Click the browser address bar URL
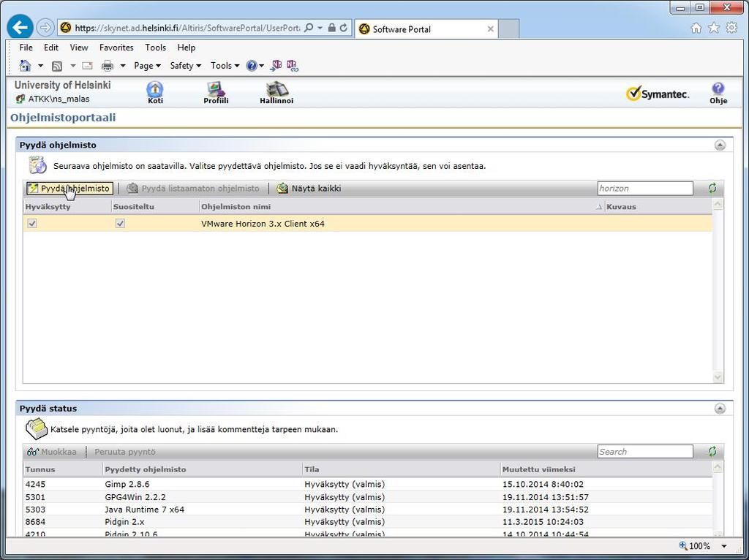749x560 pixels. coord(188,29)
